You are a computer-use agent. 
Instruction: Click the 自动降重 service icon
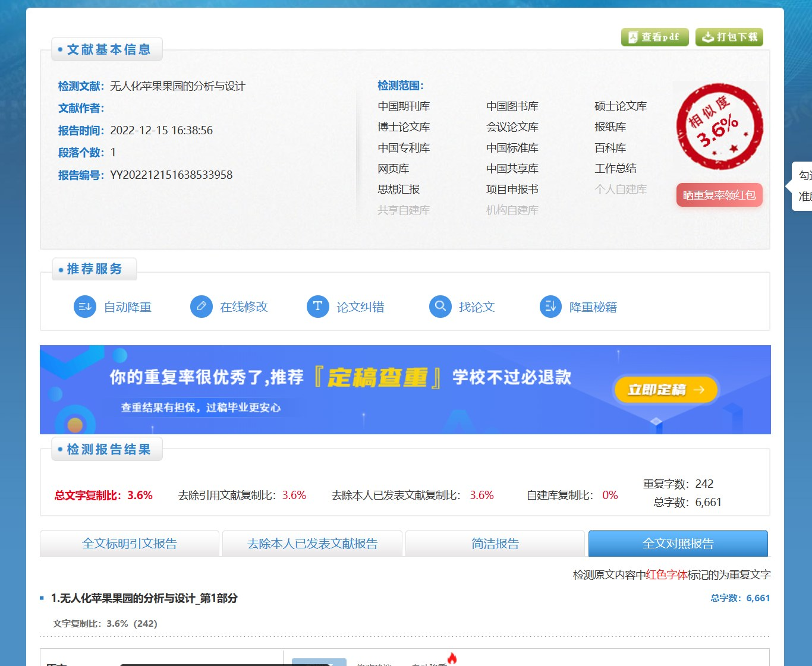click(x=84, y=307)
